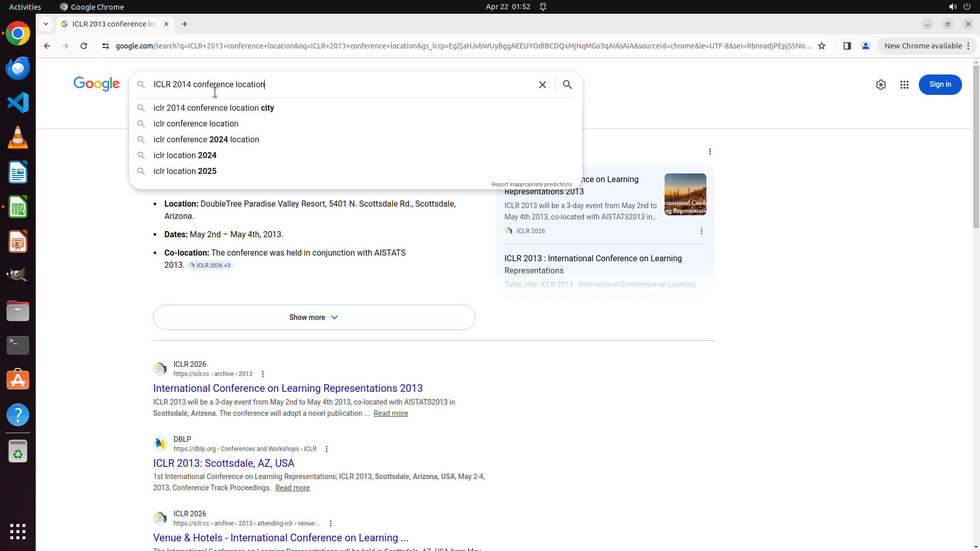Clear the search box text
Viewport: 980px width, 551px height.
click(542, 85)
